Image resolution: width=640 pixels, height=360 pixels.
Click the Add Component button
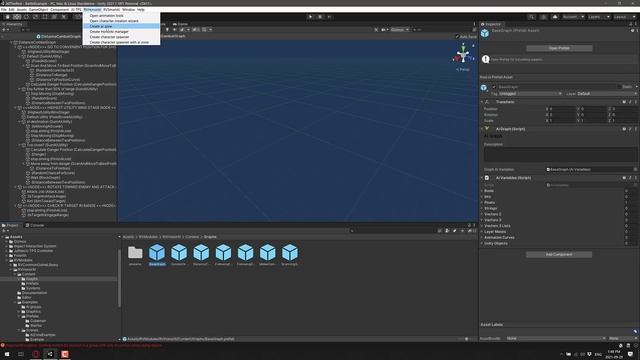coord(559,254)
